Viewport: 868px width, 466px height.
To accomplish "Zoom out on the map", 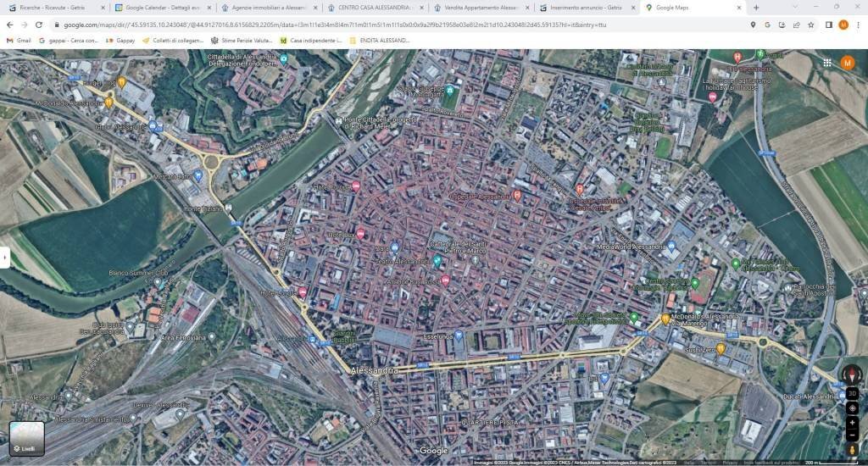I will (852, 435).
